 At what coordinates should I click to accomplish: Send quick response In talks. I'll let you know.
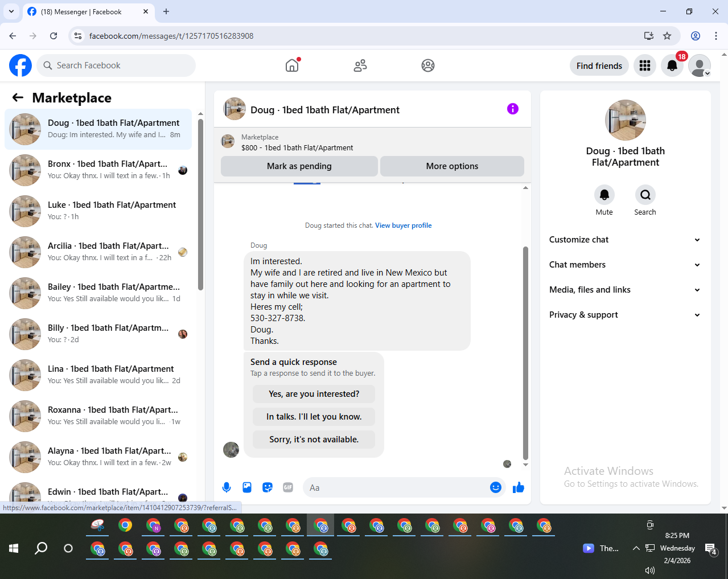tap(314, 417)
